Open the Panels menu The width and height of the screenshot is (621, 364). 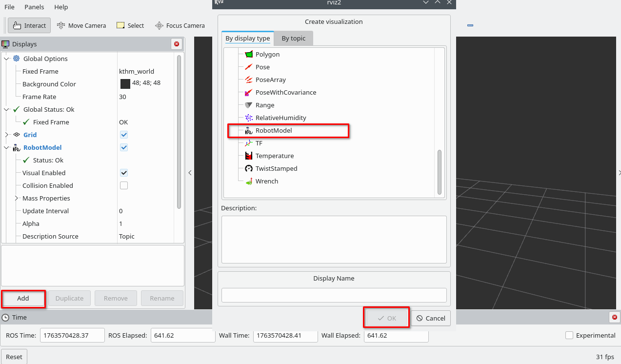pos(34,7)
